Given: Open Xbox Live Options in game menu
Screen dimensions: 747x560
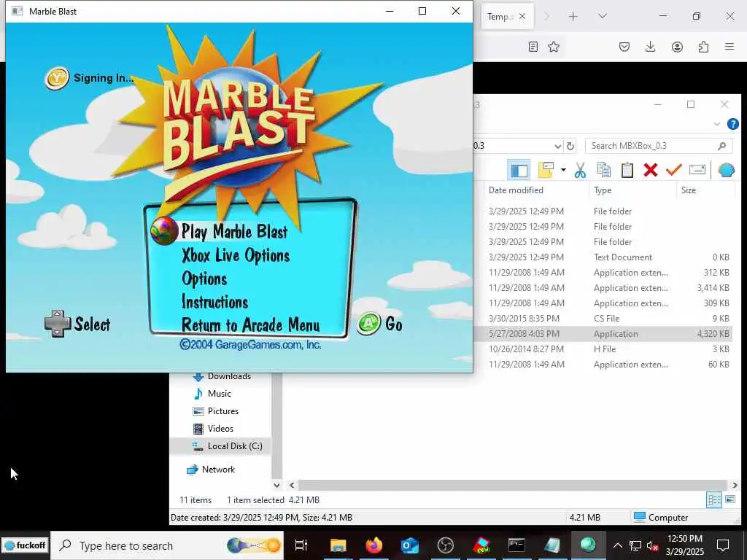Looking at the screenshot, I should tap(236, 256).
